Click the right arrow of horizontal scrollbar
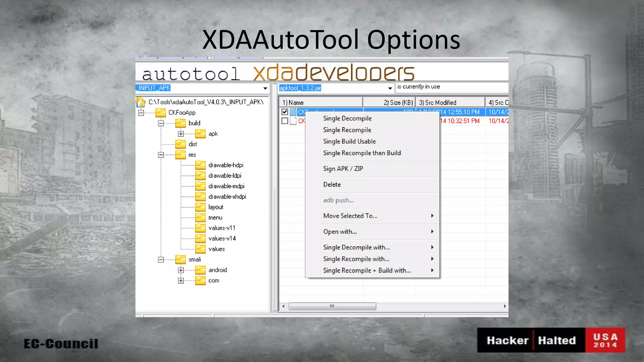 pos(505,306)
